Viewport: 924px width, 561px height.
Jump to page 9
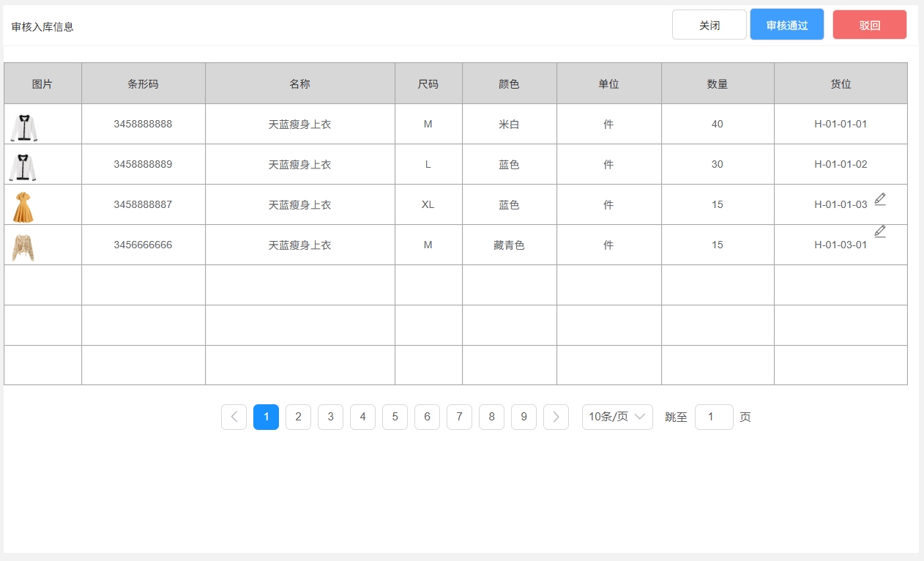tap(524, 417)
